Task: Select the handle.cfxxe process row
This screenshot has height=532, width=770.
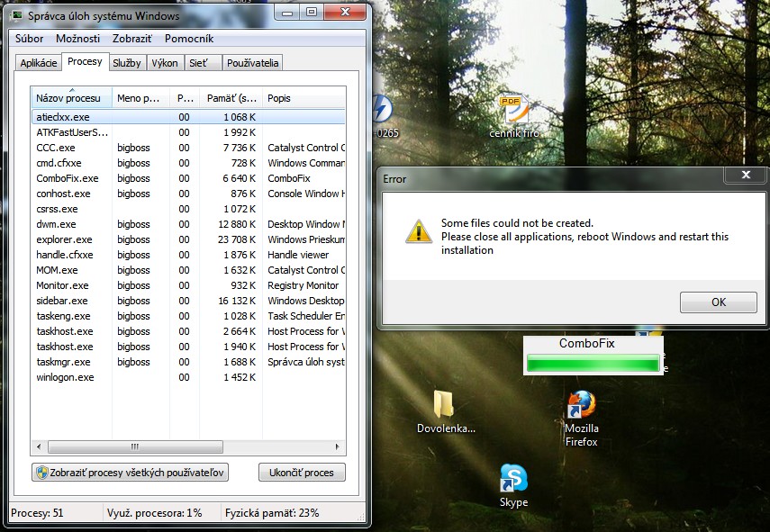Action: pos(188,255)
